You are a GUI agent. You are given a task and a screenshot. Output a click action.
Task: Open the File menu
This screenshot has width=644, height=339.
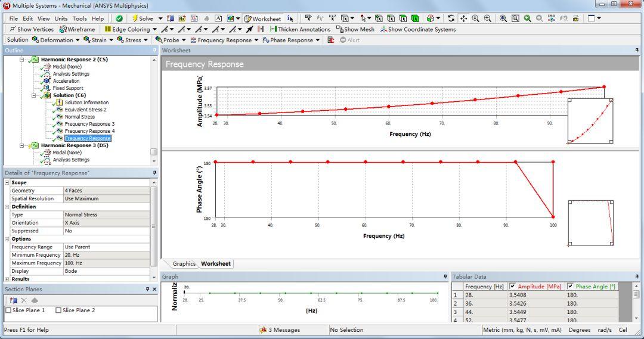pyautogui.click(x=14, y=18)
